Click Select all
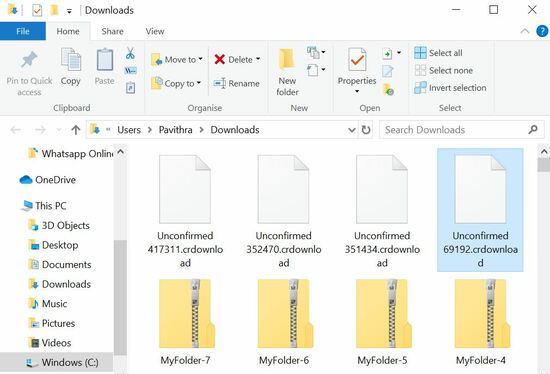This screenshot has width=550, height=374. pos(439,53)
